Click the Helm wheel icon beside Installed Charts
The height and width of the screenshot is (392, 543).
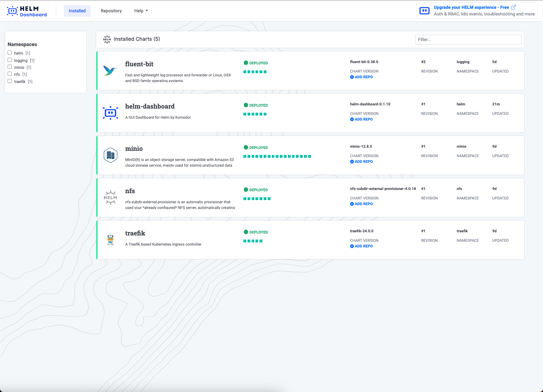(x=107, y=39)
